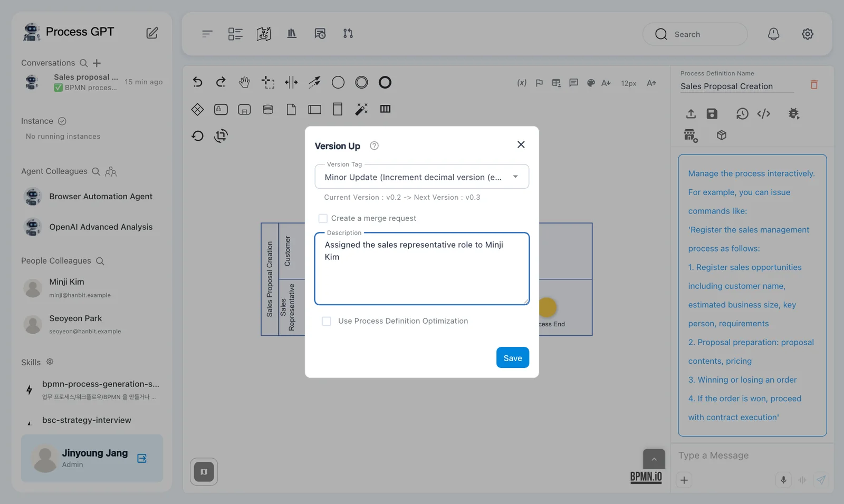Activate the lasso selection tool
This screenshot has width=844, height=504.
(268, 82)
